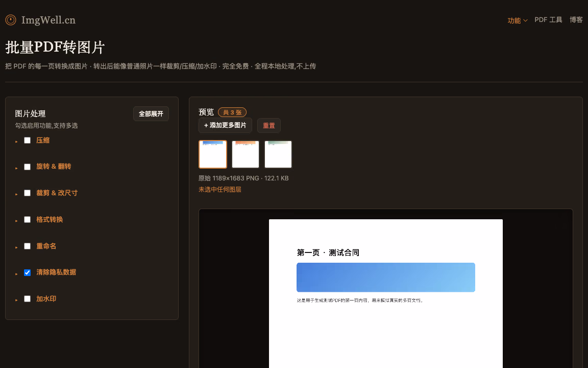Click the 未选中任何图层 status text
This screenshot has width=588, height=368.
[220, 190]
